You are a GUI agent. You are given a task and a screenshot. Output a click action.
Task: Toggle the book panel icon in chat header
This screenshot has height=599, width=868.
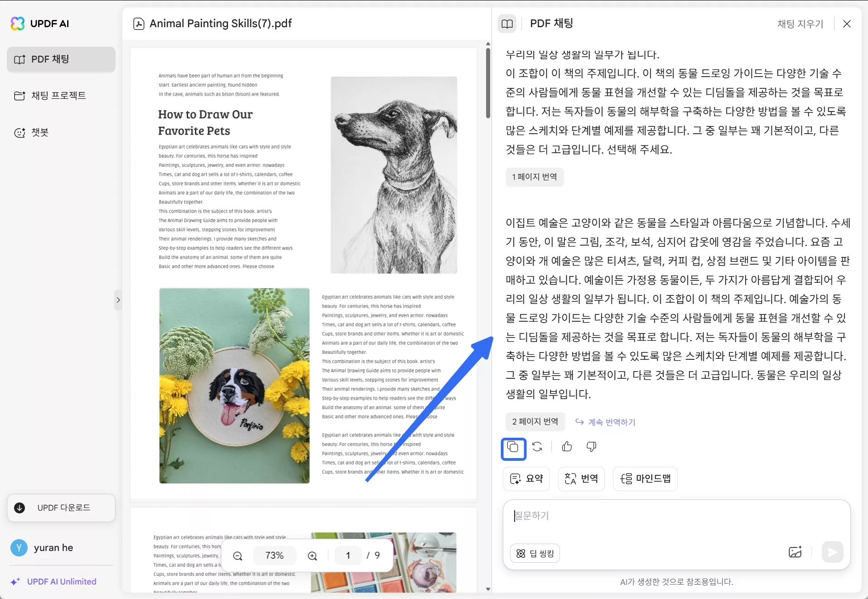coord(507,24)
